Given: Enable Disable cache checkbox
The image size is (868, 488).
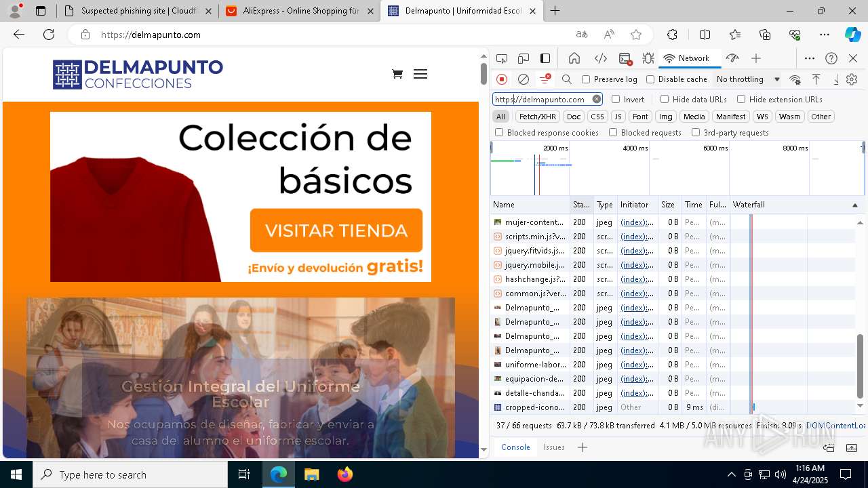Looking at the screenshot, I should pyautogui.click(x=650, y=79).
